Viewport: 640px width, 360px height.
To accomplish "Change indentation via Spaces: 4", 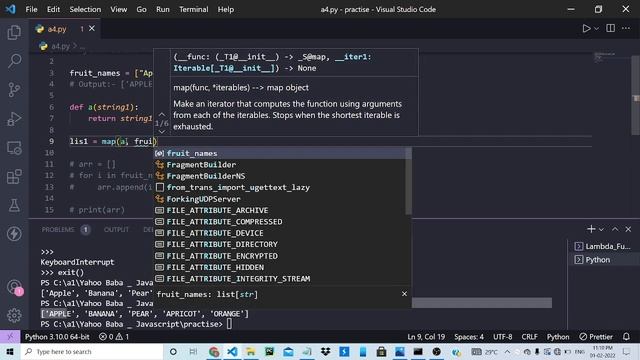I will click(469, 337).
